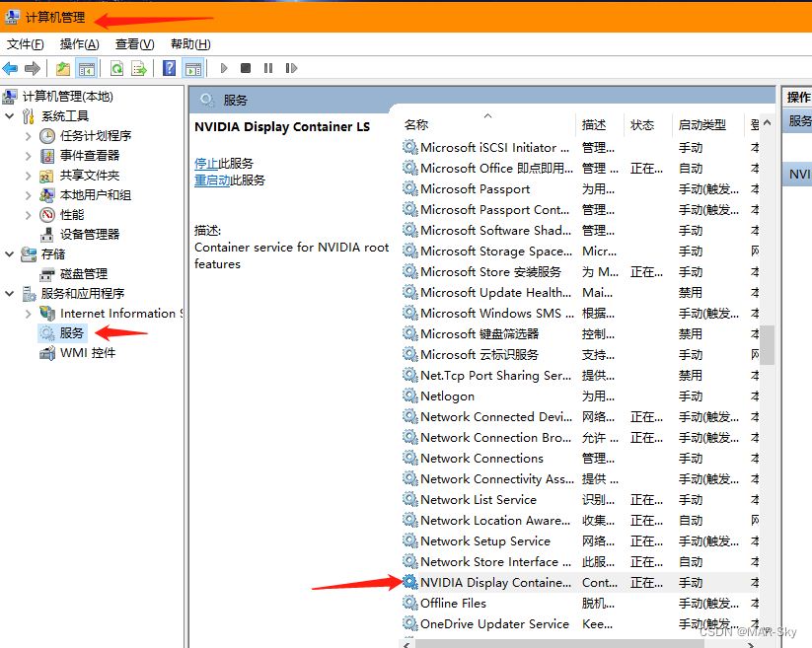Viewport: 812px width, 648px height.
Task: Click the Export List toolbar icon
Action: [139, 68]
